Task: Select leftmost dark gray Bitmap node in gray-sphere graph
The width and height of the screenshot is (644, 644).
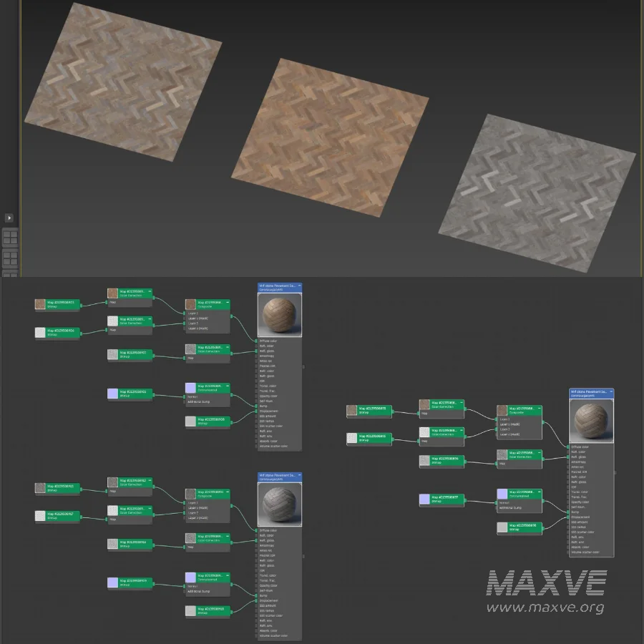Action: pyautogui.click(x=57, y=488)
